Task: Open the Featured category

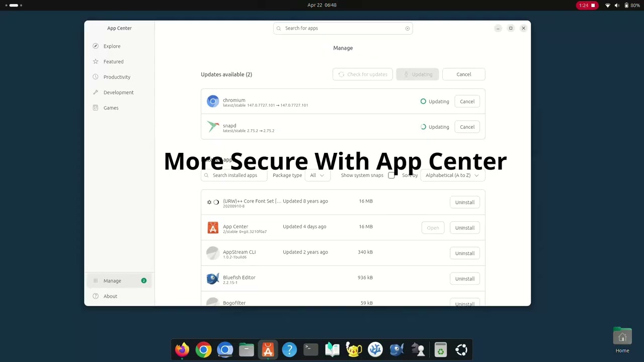Action: pyautogui.click(x=119, y=61)
